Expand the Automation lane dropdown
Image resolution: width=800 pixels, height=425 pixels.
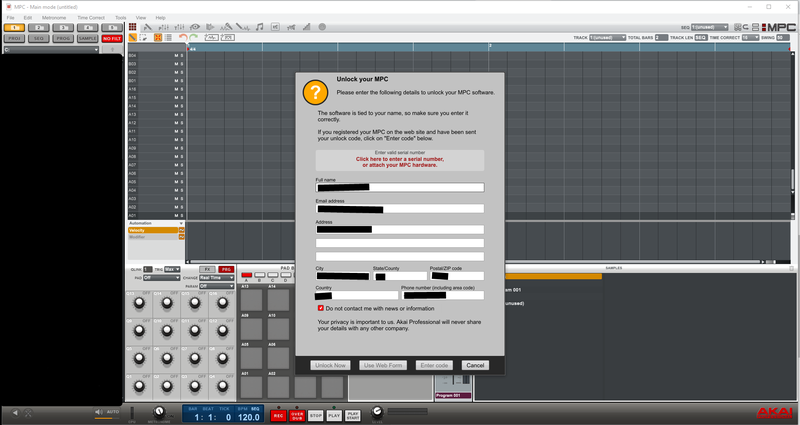181,223
